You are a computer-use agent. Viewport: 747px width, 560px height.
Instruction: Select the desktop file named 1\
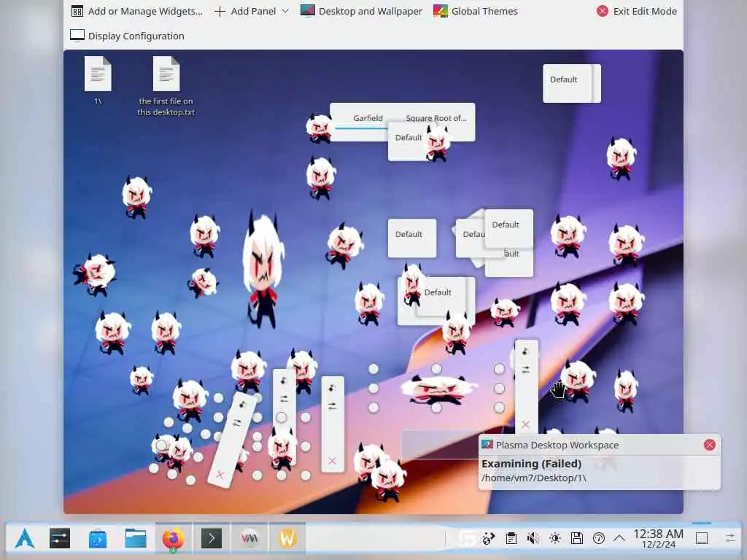pos(98,80)
